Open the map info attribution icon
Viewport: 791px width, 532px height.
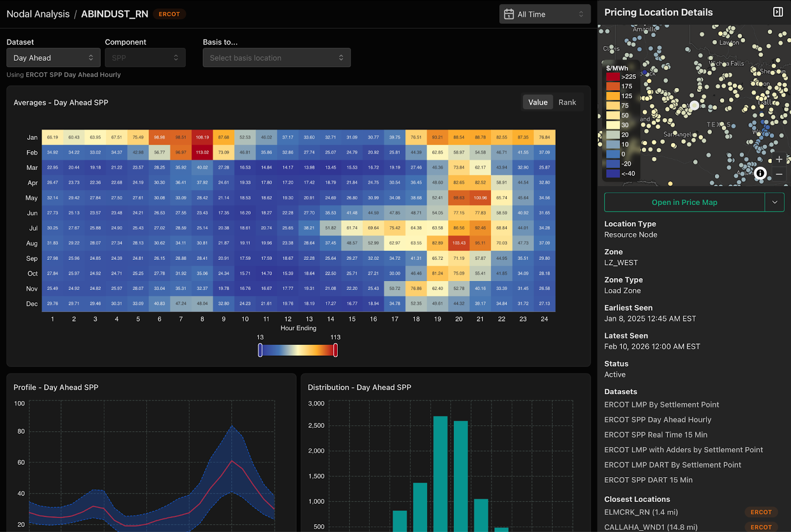click(x=760, y=173)
